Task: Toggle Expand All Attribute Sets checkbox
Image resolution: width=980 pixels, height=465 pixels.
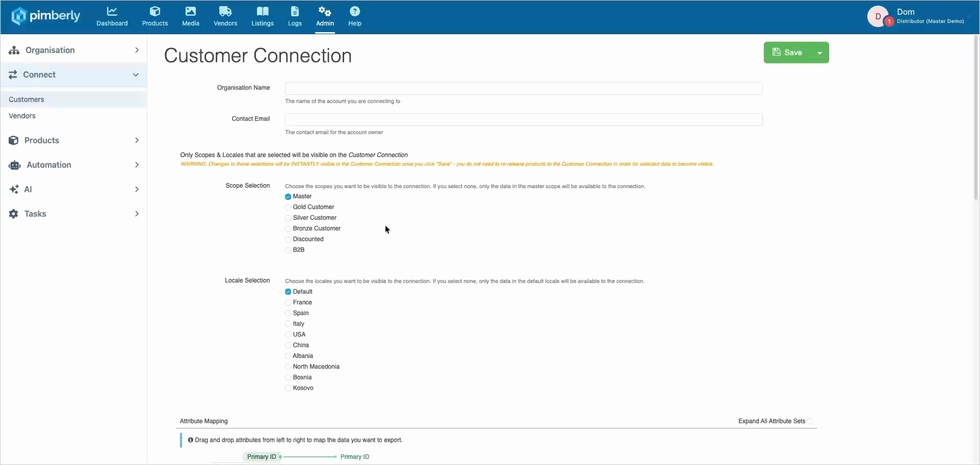Action: point(810,421)
